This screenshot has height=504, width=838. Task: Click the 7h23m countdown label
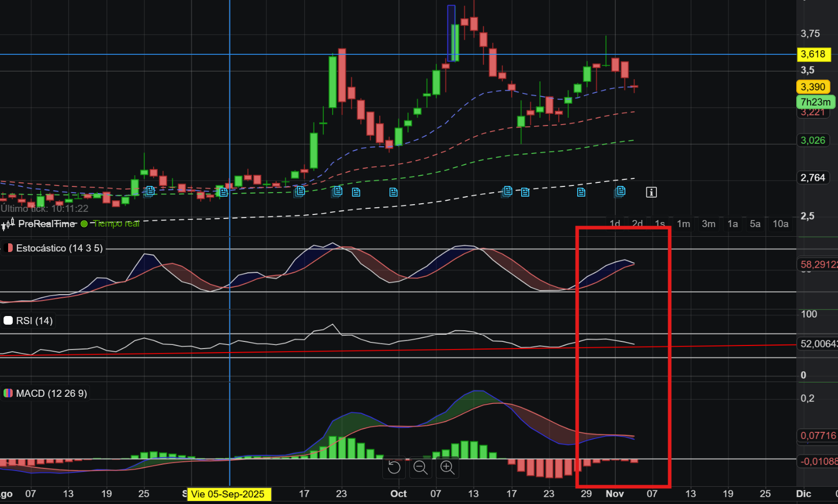816,102
